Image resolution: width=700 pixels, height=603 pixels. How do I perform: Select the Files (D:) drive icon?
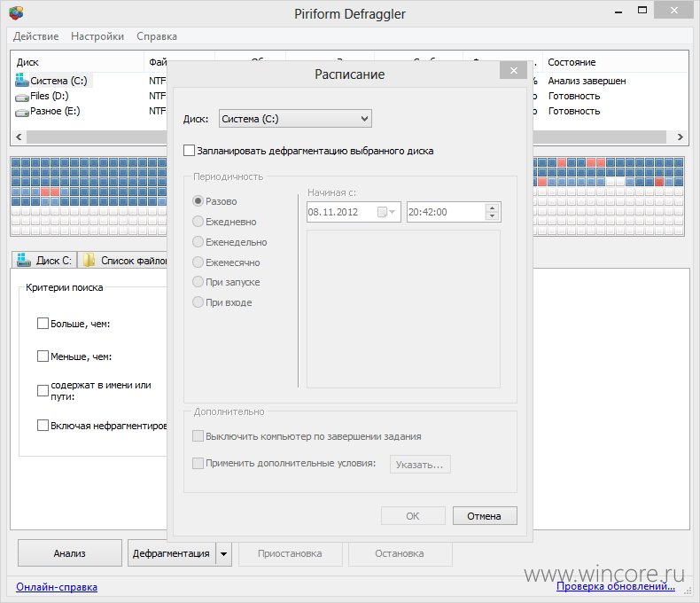[x=22, y=97]
